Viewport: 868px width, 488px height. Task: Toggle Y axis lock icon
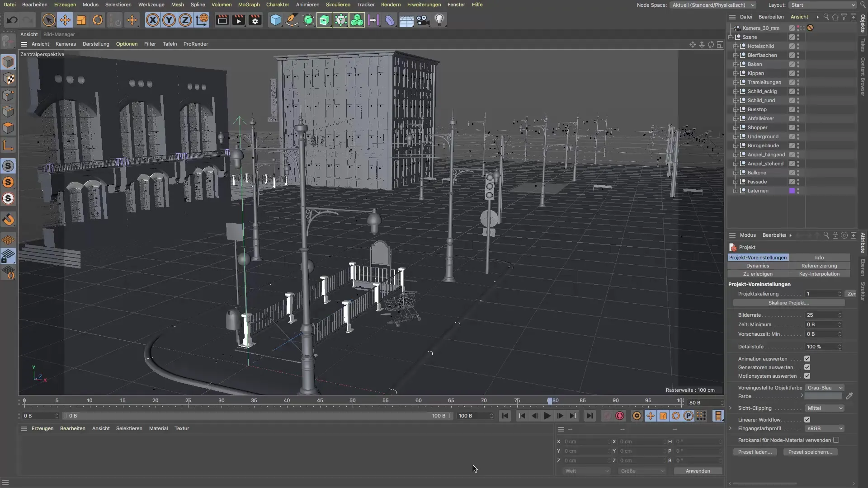[x=169, y=20]
